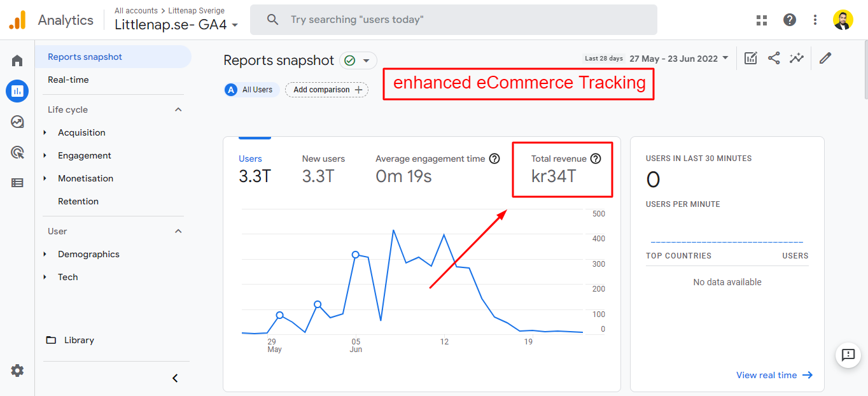868x396 pixels.
Task: Select Reports snapshot in sidebar
Action: tap(113, 57)
